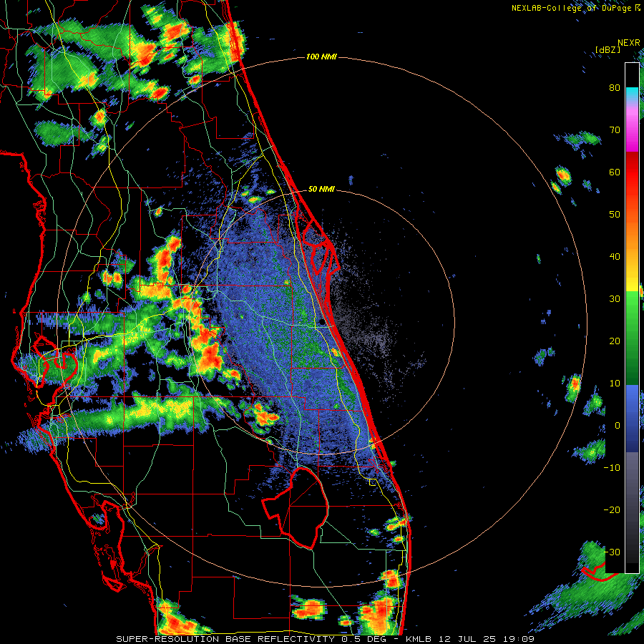Click the -20 value on the dBZ scale

[x=612, y=509]
